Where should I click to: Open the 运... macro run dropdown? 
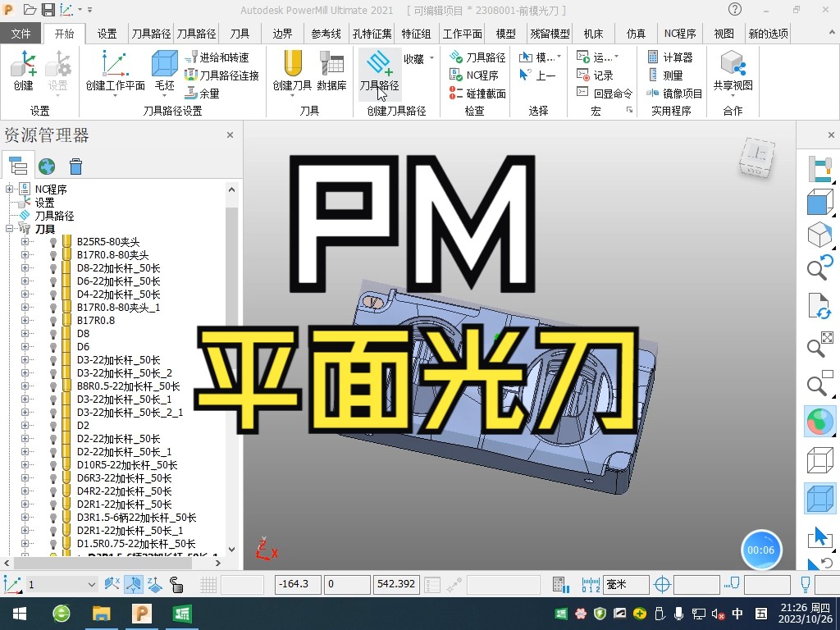coord(598,57)
